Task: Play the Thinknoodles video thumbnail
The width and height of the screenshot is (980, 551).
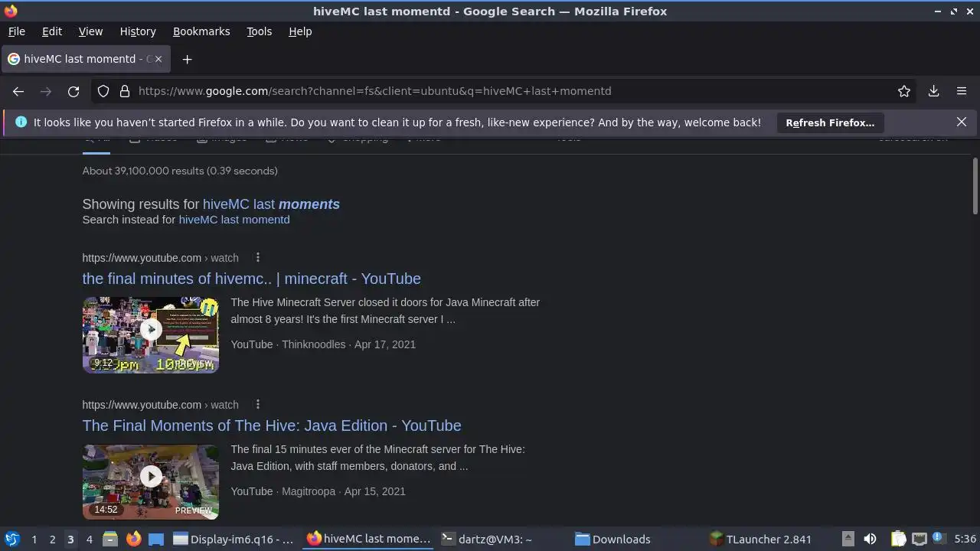Action: click(151, 334)
